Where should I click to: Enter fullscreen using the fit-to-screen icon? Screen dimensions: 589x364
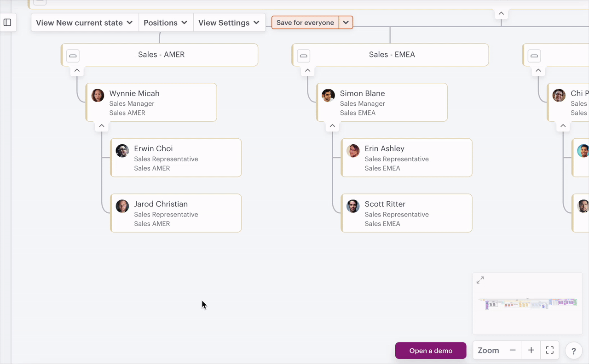pyautogui.click(x=549, y=350)
